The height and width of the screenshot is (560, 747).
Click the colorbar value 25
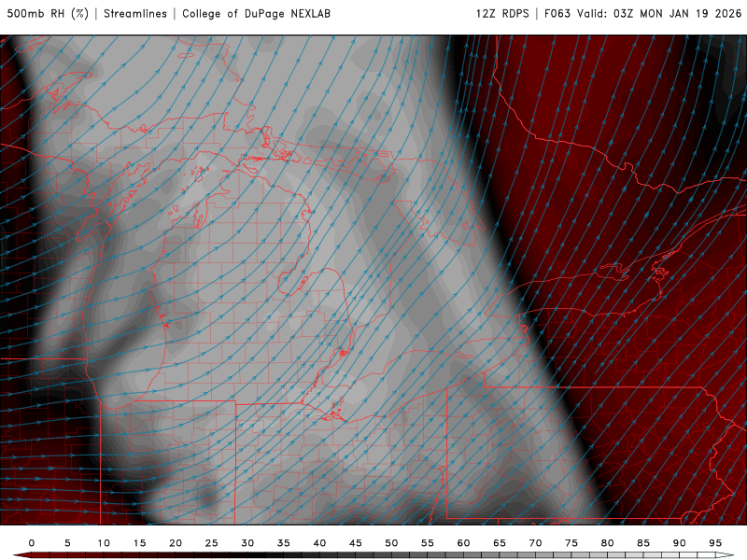coord(212,543)
